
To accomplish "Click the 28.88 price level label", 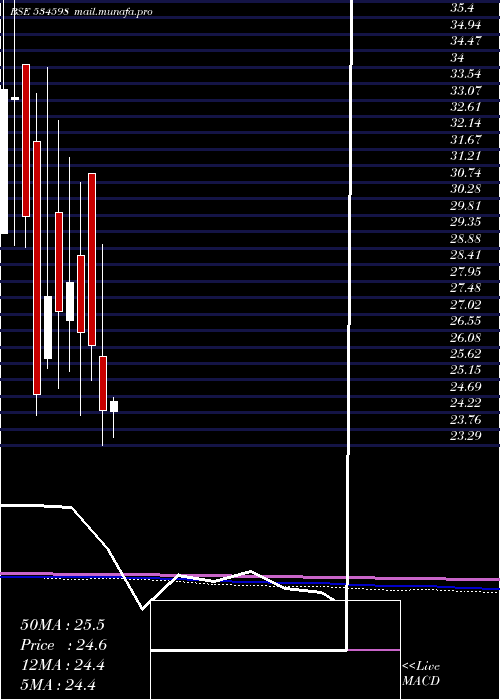I will coord(466,238).
